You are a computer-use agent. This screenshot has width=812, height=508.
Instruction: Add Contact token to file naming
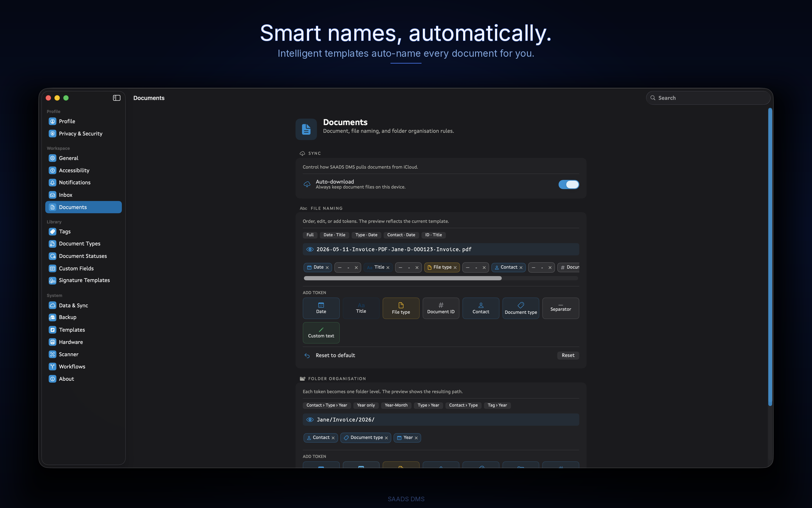[481, 308]
